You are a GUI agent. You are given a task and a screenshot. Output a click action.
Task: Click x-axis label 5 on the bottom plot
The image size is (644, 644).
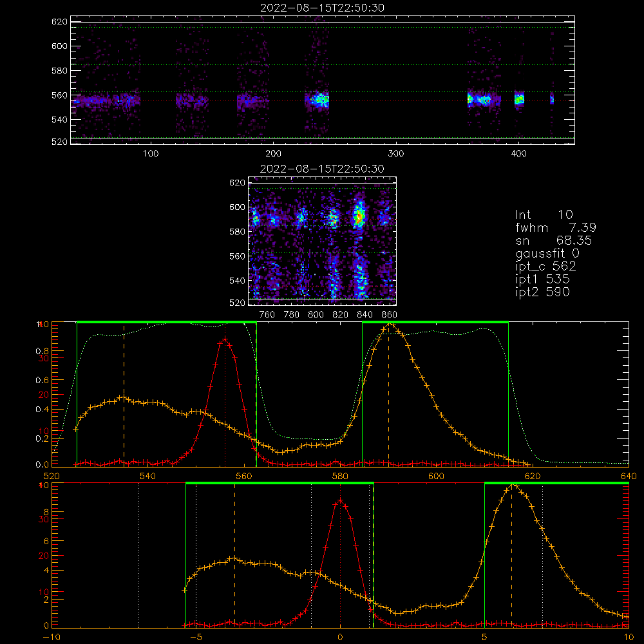pos(484,637)
